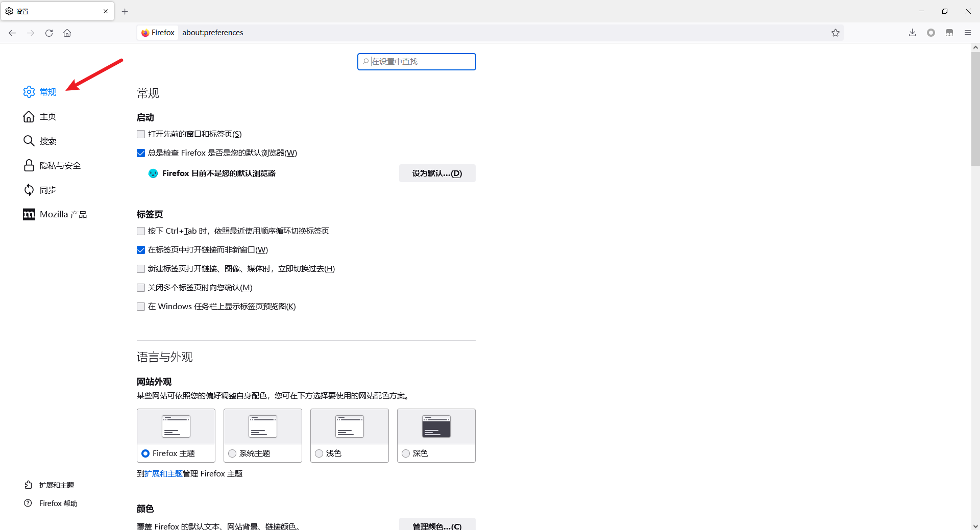Click the toolbar icon left of hamburger menu
Screen dimensions: 980x530
[x=949, y=33]
